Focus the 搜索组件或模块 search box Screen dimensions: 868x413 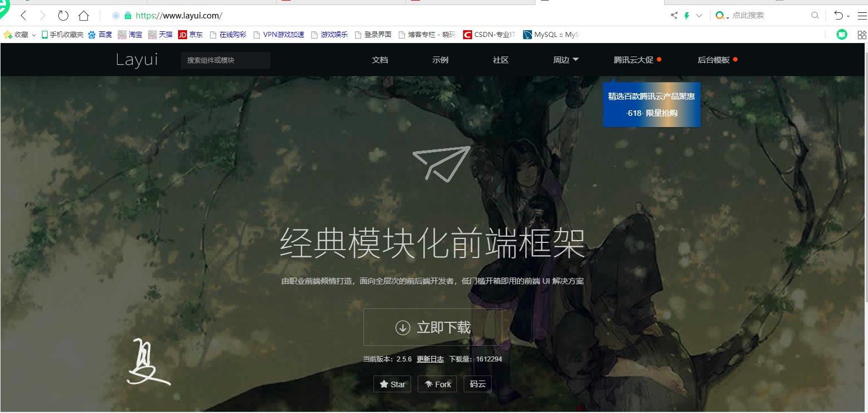click(226, 60)
